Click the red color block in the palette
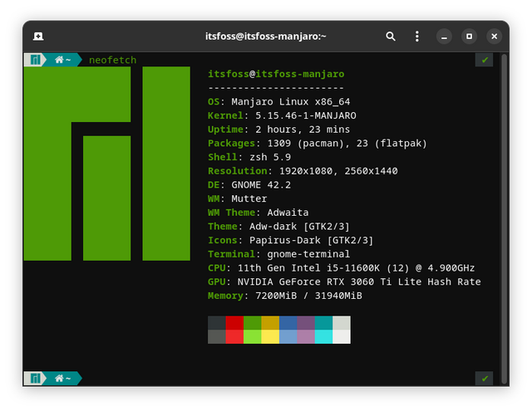Viewport: 532px width, 411px height. 234,323
